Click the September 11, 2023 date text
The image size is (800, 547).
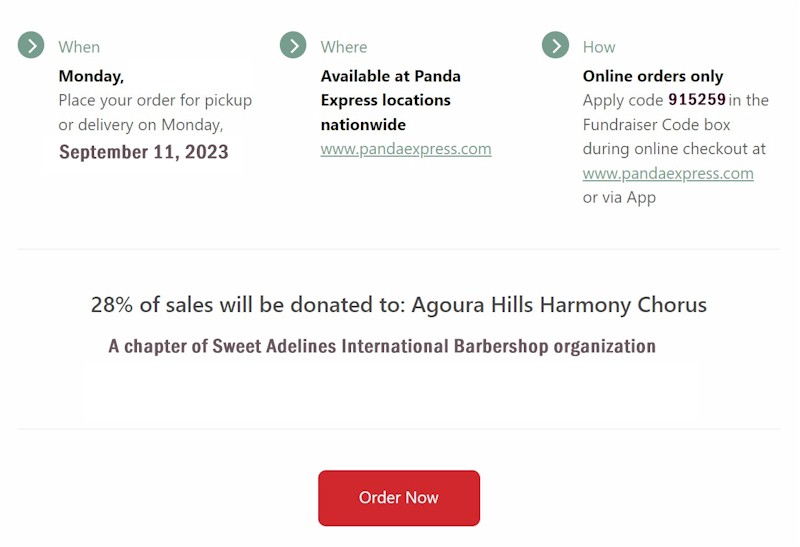[144, 152]
